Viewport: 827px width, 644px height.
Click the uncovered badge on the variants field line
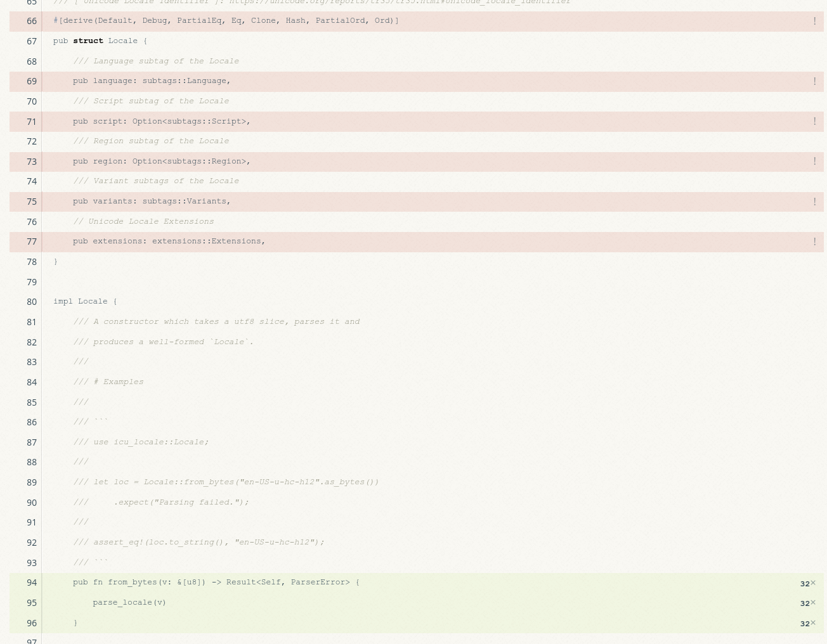[814, 201]
